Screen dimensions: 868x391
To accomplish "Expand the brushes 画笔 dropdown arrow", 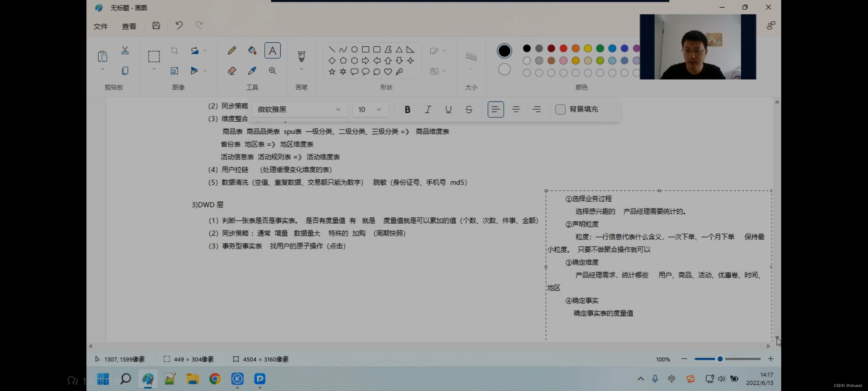I will (301, 69).
